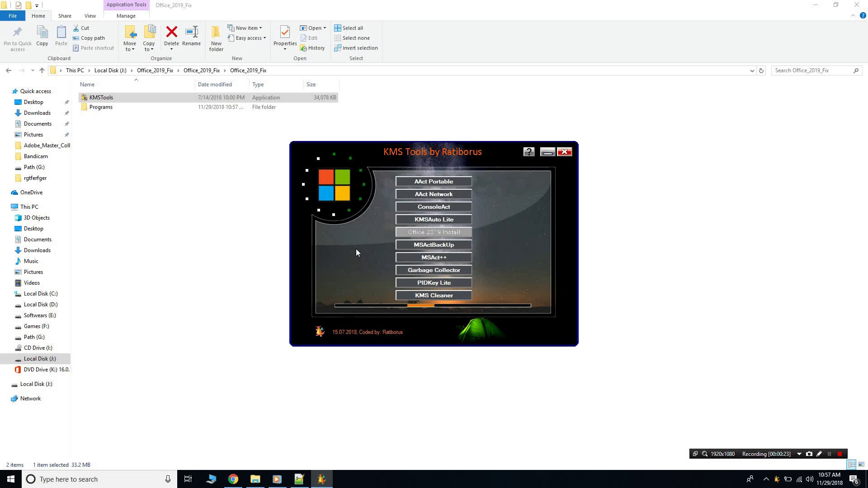
Task: Click the orange progress bar in KMS Tools
Action: (x=420, y=305)
